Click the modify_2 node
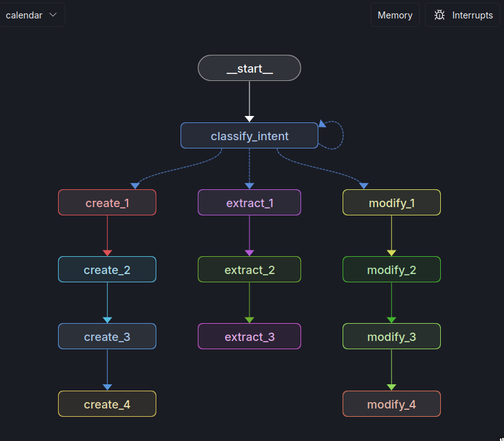504x441 pixels. (x=392, y=270)
